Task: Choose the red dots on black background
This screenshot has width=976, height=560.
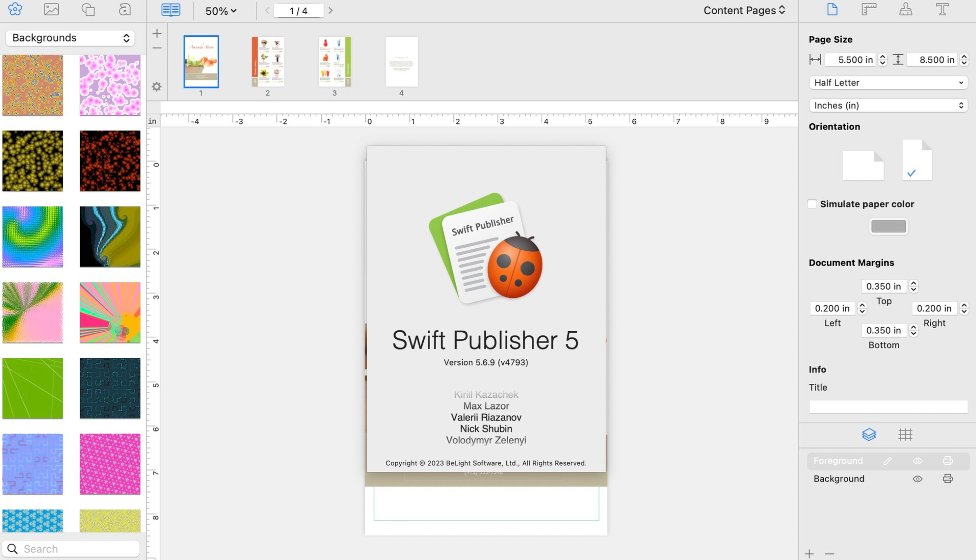Action: (110, 161)
